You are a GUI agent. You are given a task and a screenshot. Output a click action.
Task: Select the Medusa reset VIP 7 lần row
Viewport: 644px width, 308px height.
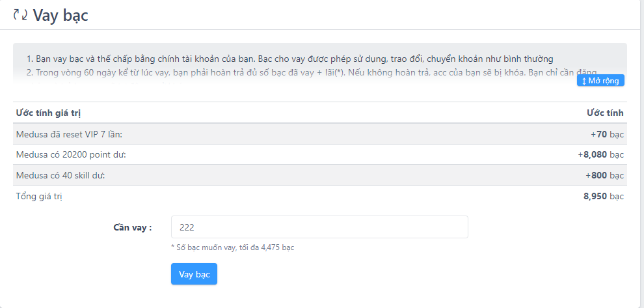[69, 134]
